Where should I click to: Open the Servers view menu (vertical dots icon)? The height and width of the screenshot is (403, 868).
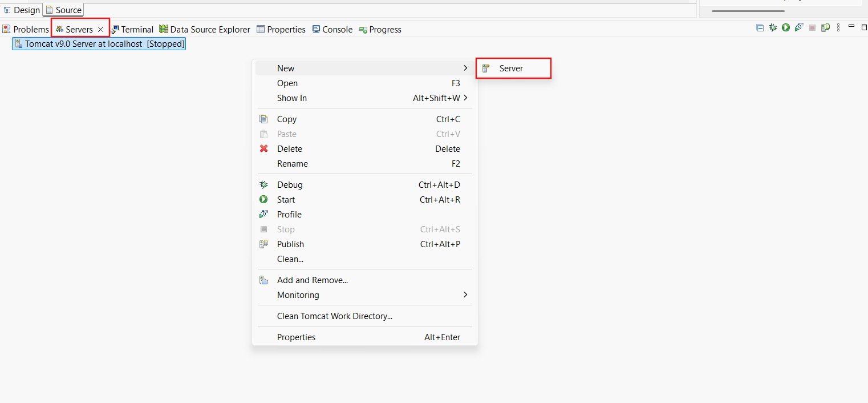[x=837, y=27]
